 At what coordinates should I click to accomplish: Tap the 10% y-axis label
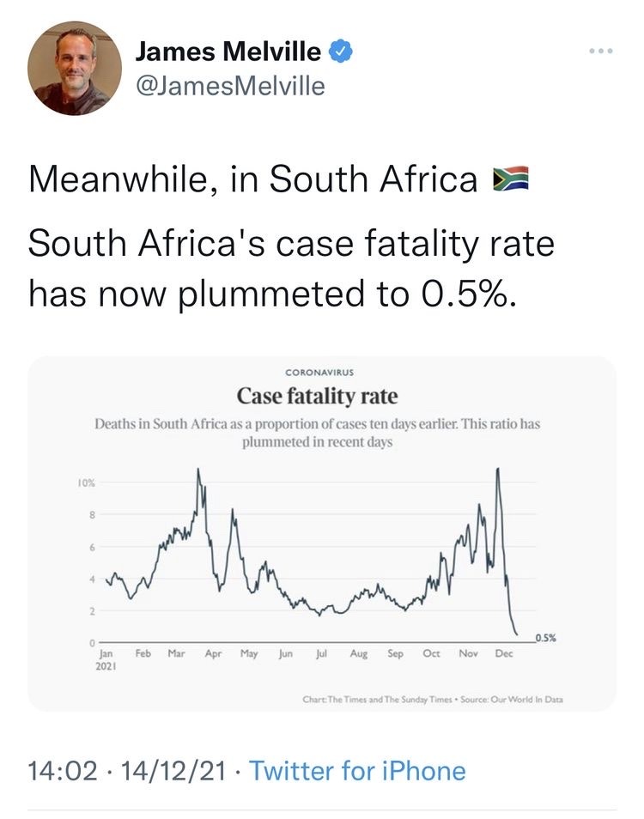(x=87, y=483)
